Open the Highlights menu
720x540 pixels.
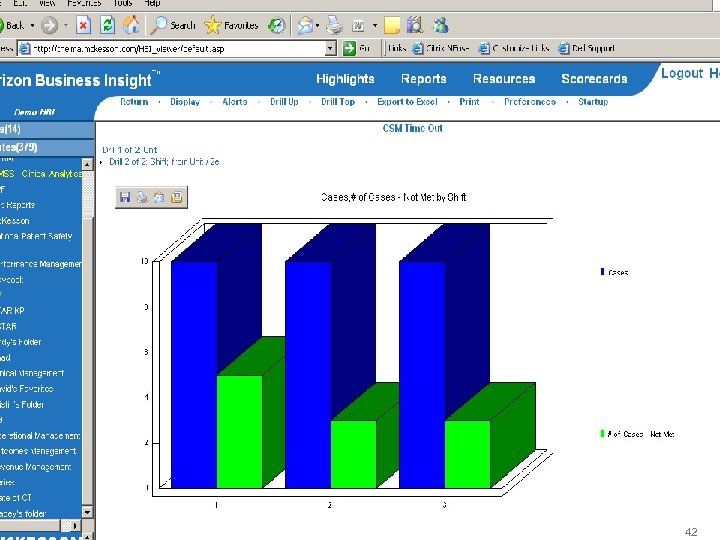pyautogui.click(x=345, y=79)
